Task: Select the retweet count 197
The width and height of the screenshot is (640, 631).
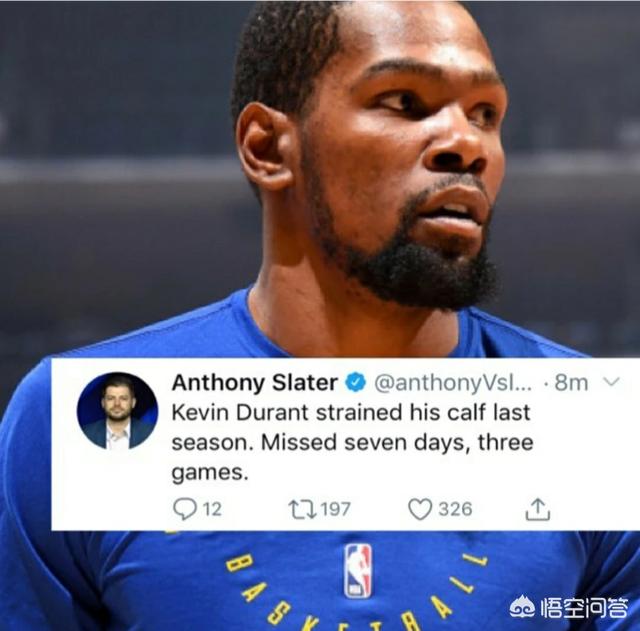Action: 336,509
